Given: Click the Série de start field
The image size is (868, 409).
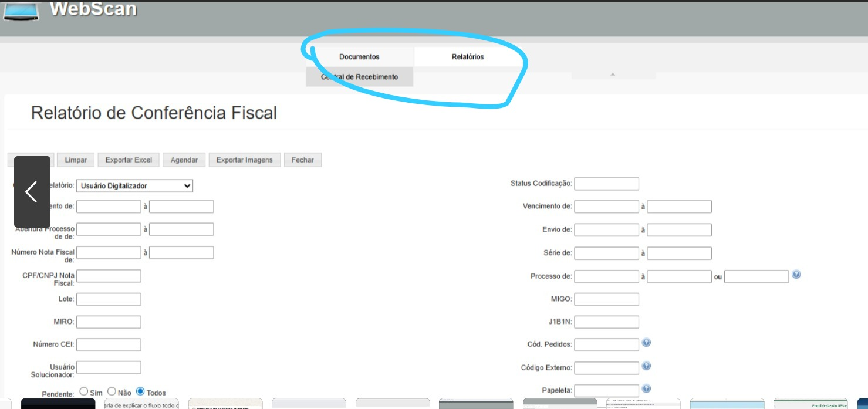Looking at the screenshot, I should [x=606, y=253].
